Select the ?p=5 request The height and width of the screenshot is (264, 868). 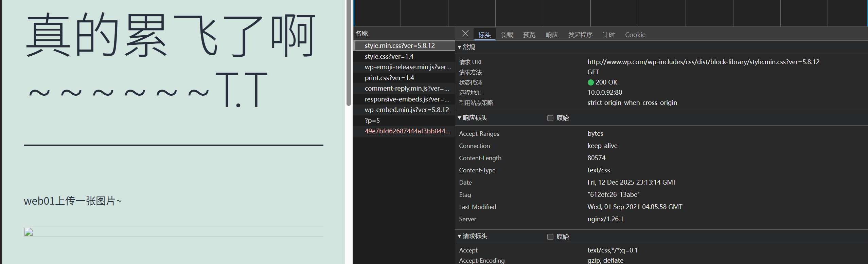pos(404,120)
